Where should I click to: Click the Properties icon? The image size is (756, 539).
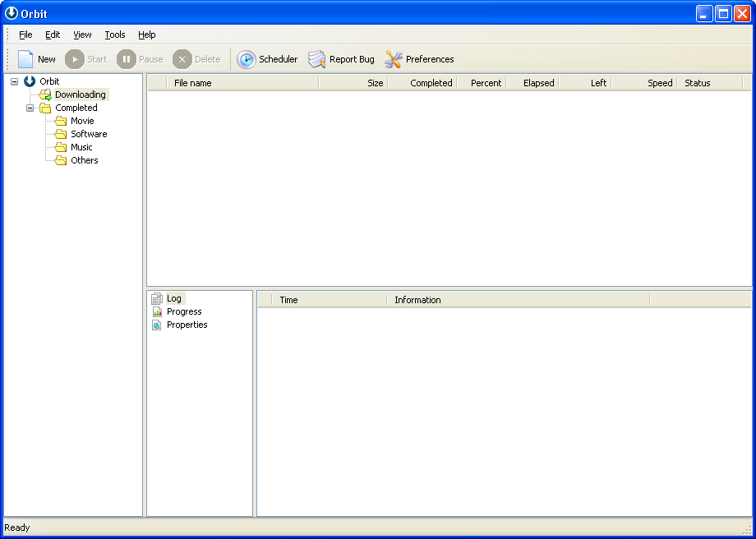pos(157,325)
